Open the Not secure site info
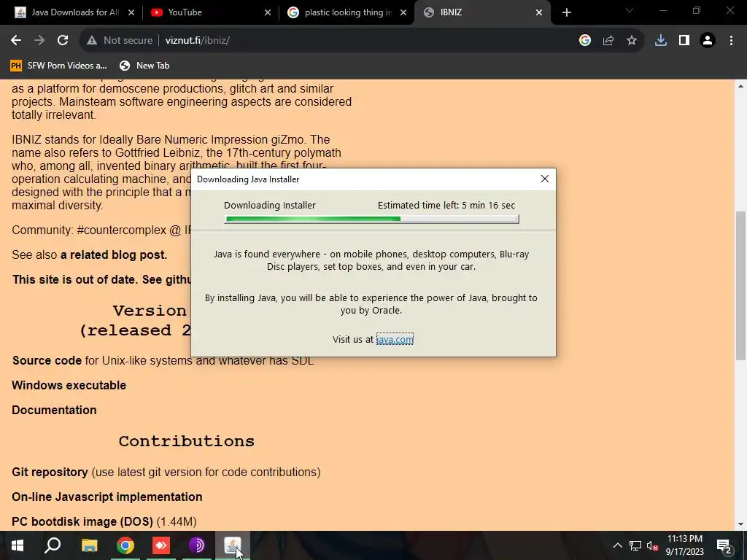747x560 pixels. (x=119, y=41)
